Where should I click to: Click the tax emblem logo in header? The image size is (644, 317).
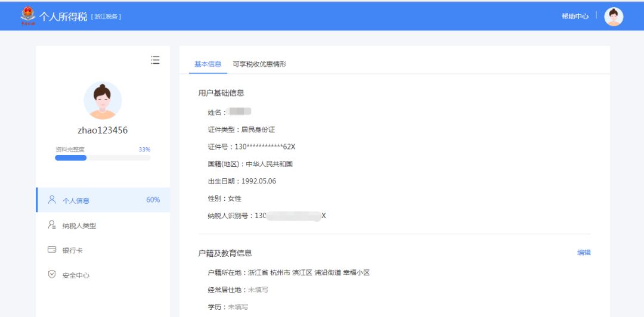click(27, 16)
